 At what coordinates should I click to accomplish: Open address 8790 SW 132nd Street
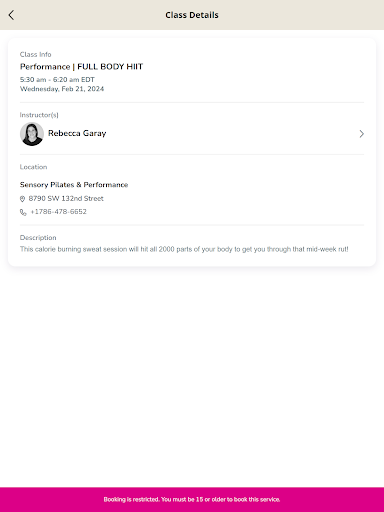66,198
